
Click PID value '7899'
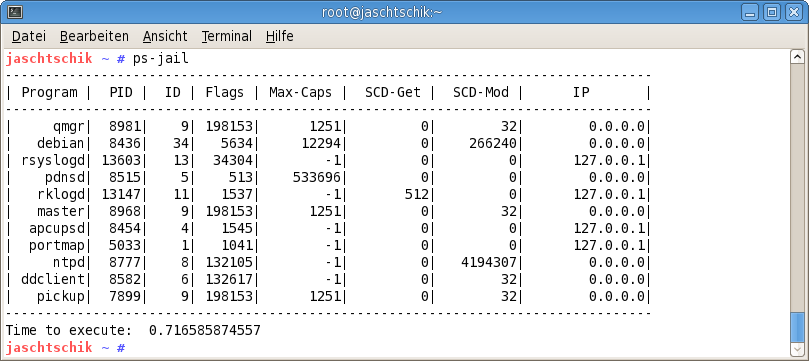(125, 297)
